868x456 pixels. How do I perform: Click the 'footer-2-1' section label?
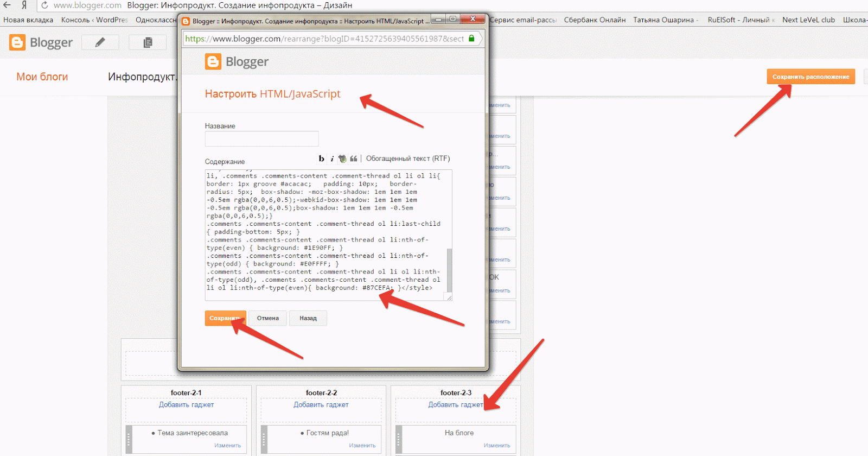[186, 392]
